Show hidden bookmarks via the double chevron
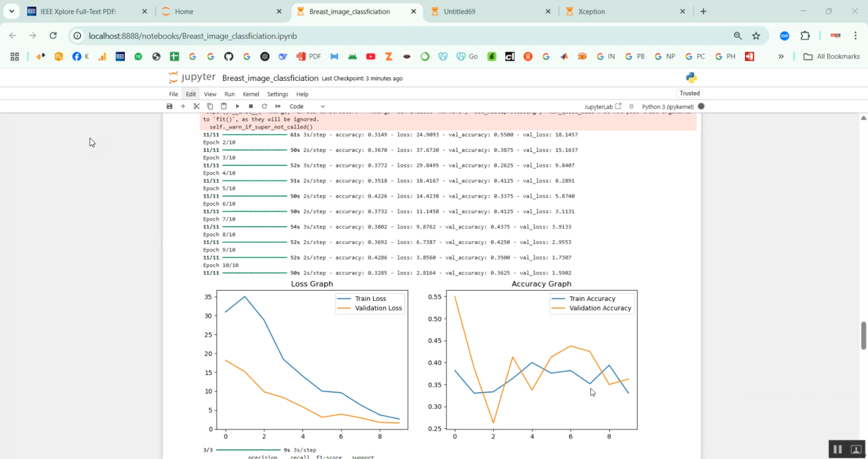Viewport: 868px width, 459px height. pos(781,56)
